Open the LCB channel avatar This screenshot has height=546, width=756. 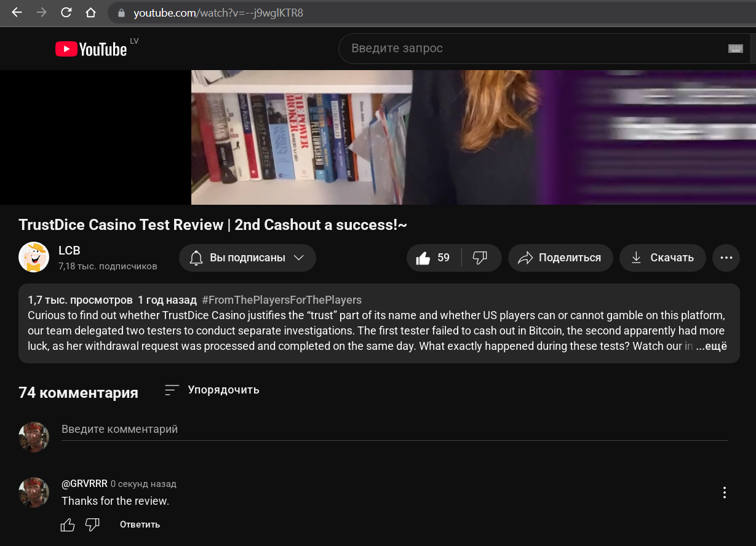(34, 257)
